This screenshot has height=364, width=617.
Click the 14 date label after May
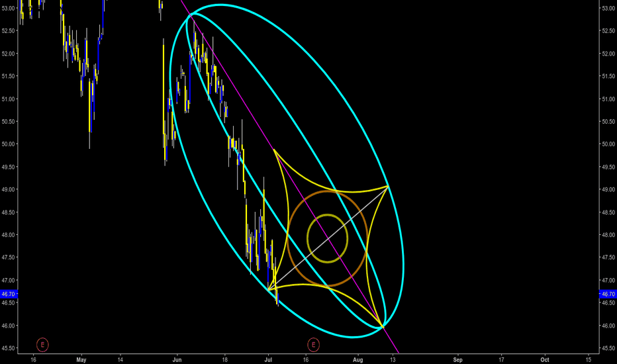click(x=120, y=359)
